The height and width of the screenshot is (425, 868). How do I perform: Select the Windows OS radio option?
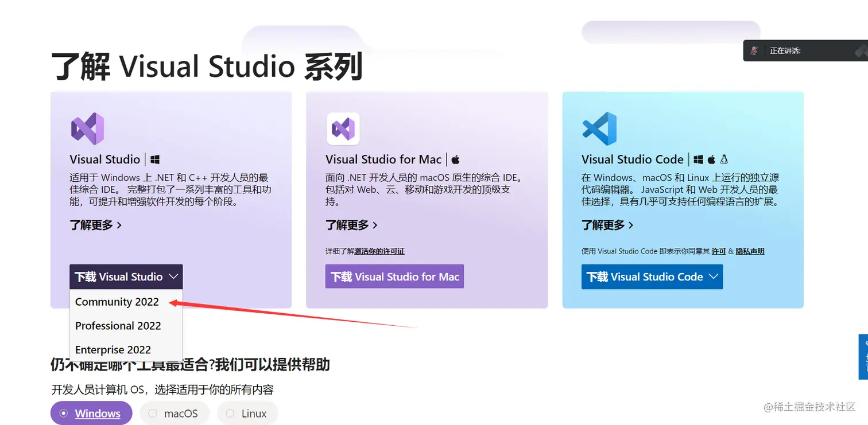click(x=91, y=414)
